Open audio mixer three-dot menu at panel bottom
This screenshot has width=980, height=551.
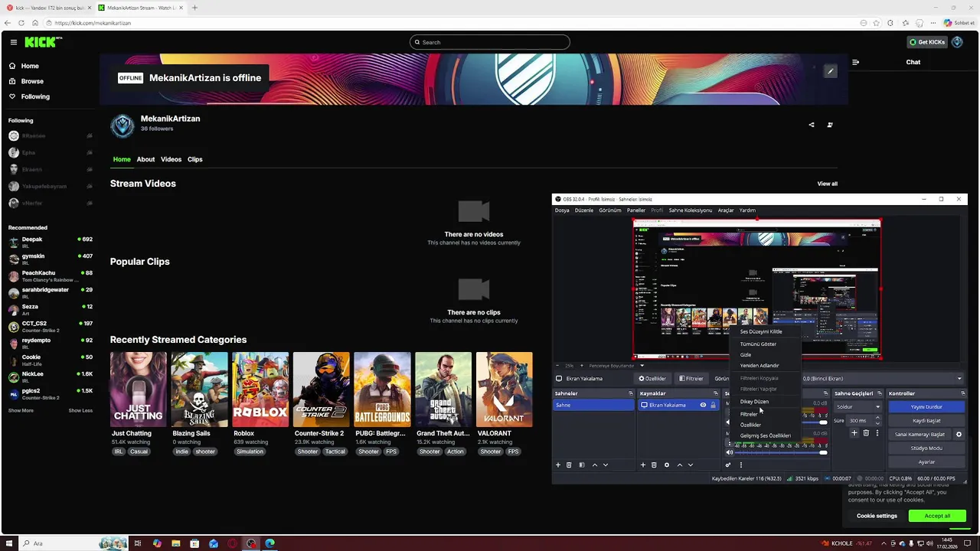pyautogui.click(x=740, y=465)
